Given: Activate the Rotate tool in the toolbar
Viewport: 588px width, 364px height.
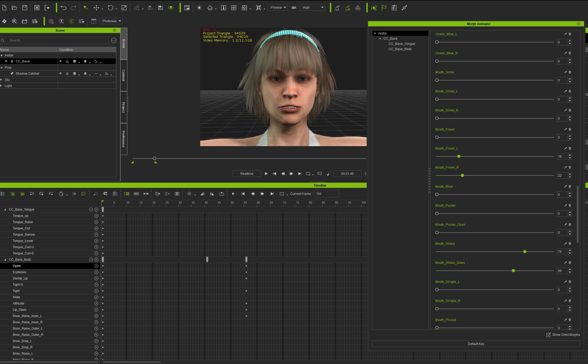Looking at the screenshot, I should pyautogui.click(x=111, y=8).
